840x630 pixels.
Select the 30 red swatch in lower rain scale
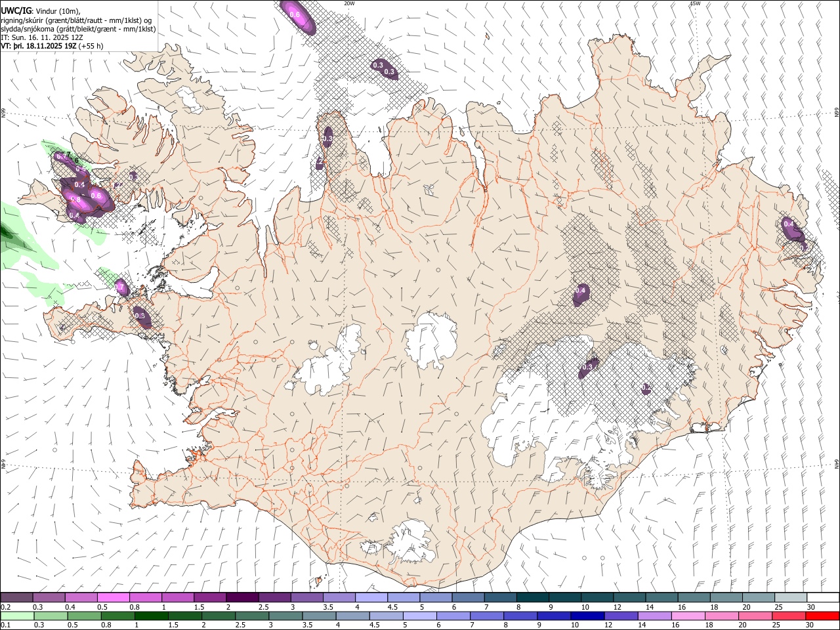(x=822, y=616)
